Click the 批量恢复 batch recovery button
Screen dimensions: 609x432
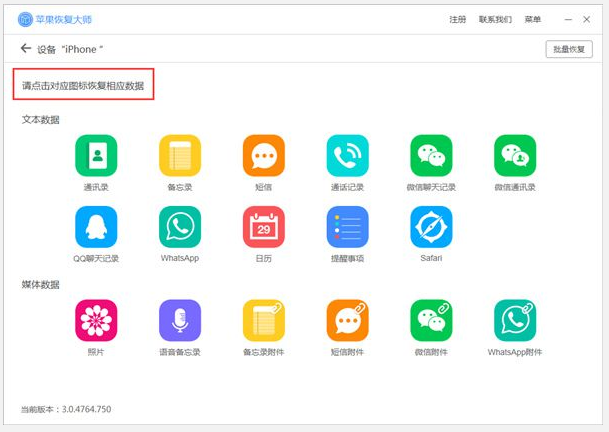pos(569,49)
